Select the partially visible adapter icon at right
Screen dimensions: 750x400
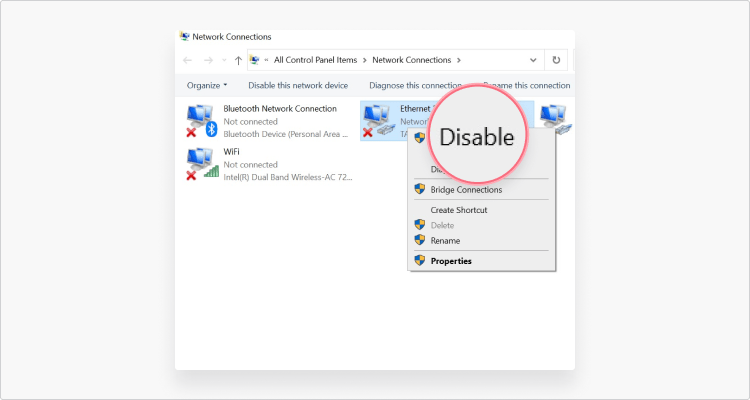[555, 120]
